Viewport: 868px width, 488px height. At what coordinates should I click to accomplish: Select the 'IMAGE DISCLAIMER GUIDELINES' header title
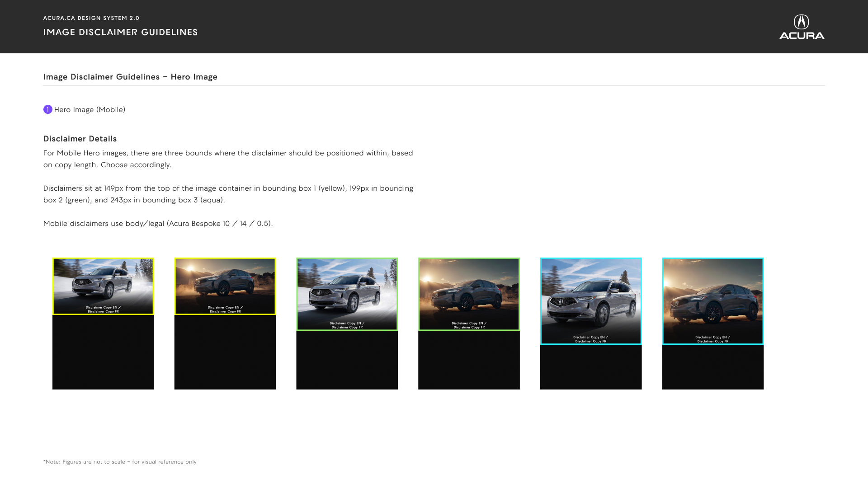121,32
